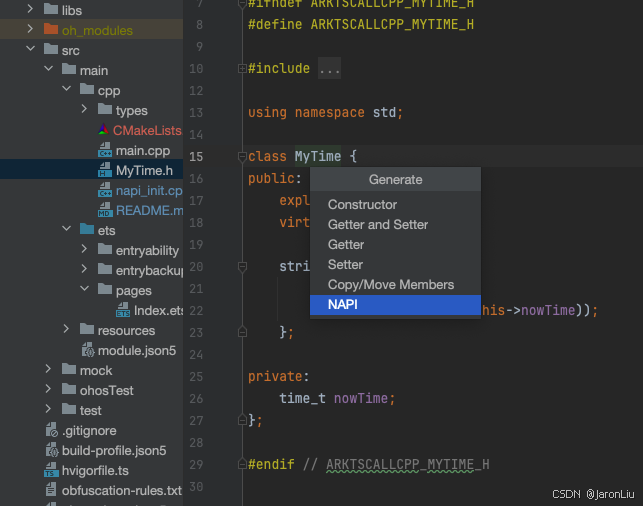Viewport: 643px width, 506px height.
Task: Click the MyTime.h header file icon
Action: (x=105, y=170)
